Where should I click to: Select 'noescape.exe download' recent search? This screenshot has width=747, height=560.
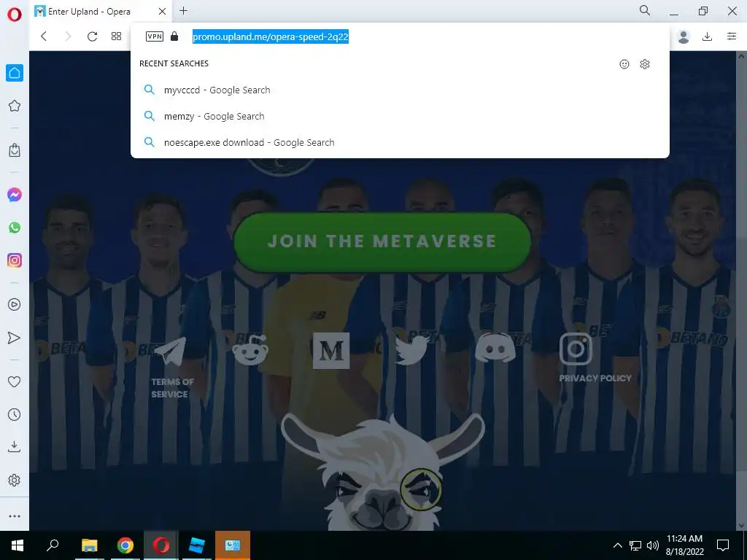click(400, 142)
